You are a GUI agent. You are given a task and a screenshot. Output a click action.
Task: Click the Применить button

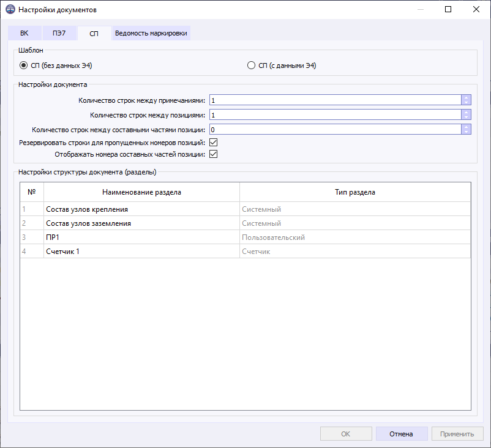[x=457, y=433]
